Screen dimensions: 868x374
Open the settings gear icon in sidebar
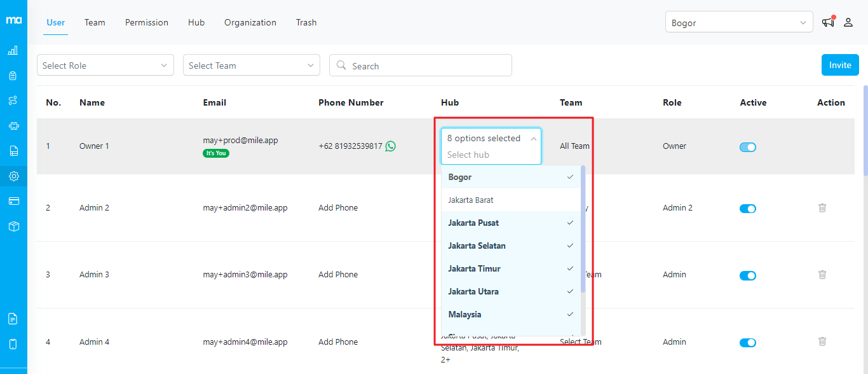click(13, 176)
